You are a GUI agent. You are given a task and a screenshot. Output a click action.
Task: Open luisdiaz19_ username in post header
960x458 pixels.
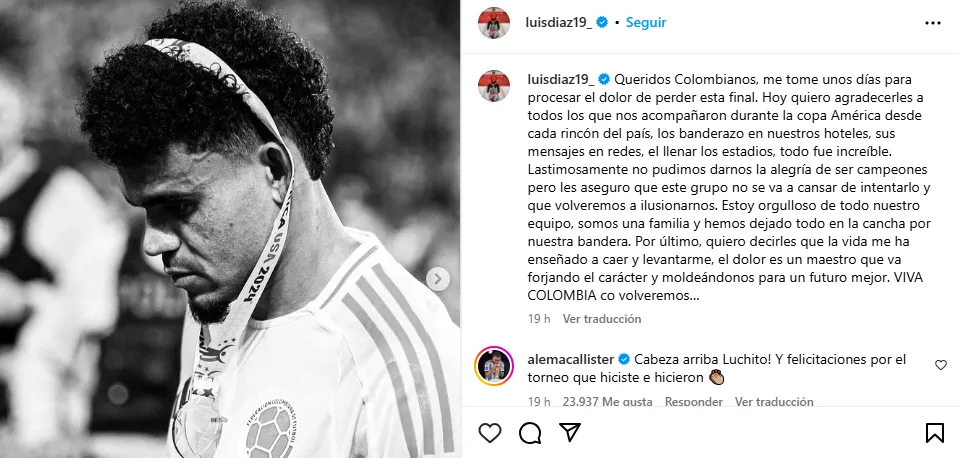coord(559,23)
